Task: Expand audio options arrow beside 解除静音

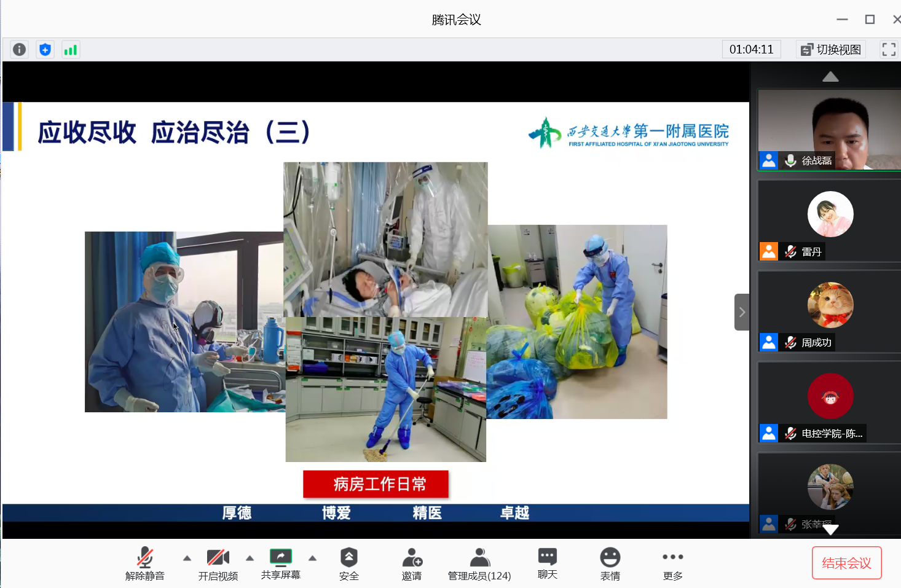Action: (187, 559)
